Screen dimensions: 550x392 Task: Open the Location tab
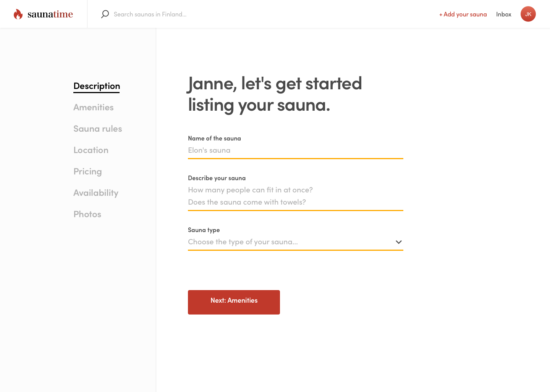[91, 150]
